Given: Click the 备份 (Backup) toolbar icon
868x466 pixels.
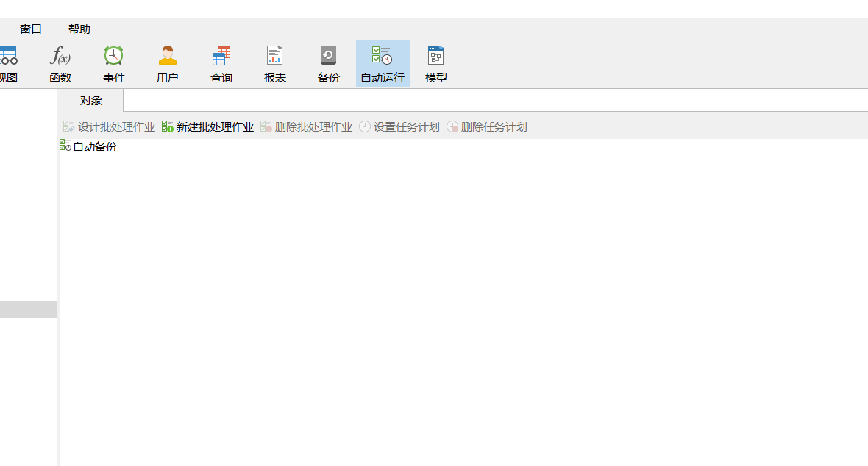Looking at the screenshot, I should (329, 63).
